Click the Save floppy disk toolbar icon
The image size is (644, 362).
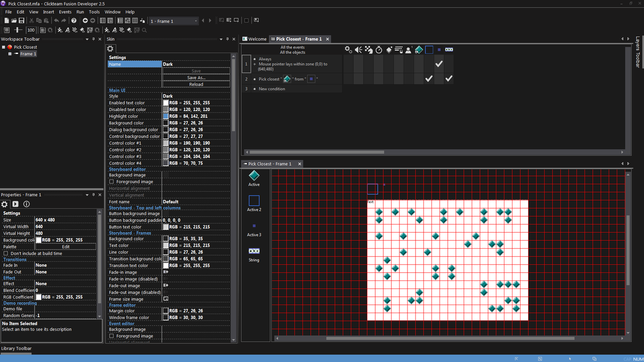(21, 20)
